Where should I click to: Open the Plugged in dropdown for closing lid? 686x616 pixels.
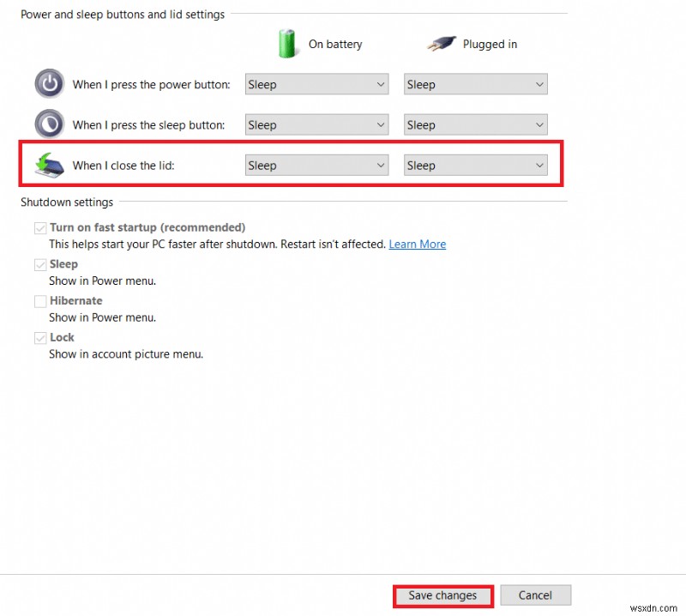point(475,164)
